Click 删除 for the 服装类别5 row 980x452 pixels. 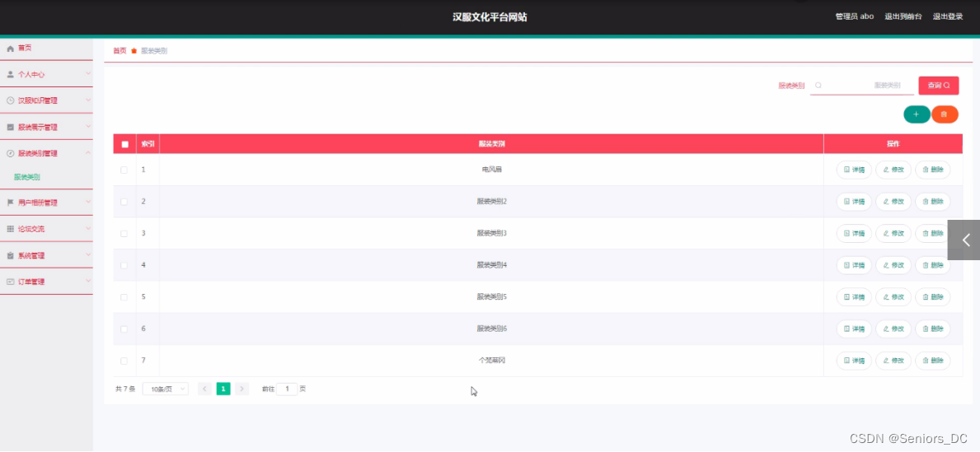[932, 297]
